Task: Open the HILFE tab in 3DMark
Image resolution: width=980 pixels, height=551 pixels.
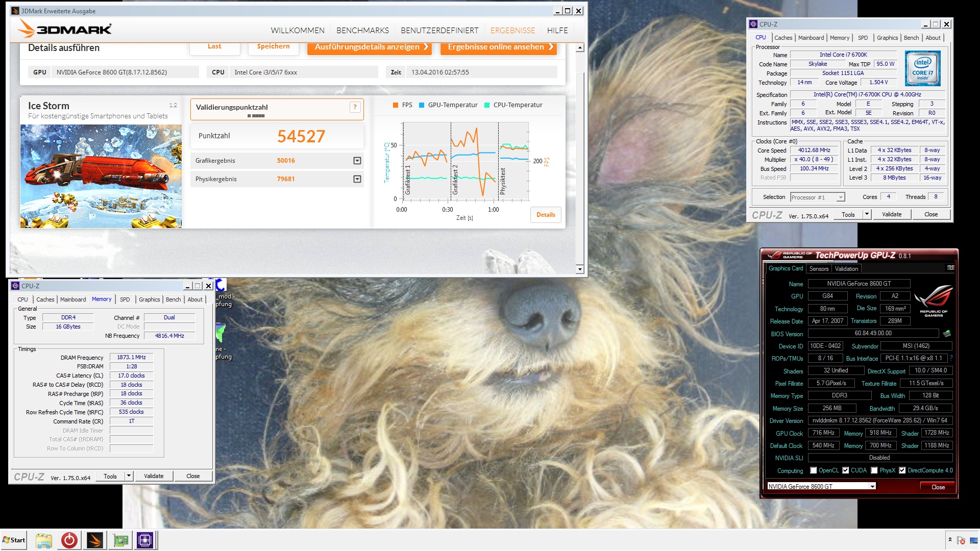Action: [557, 31]
